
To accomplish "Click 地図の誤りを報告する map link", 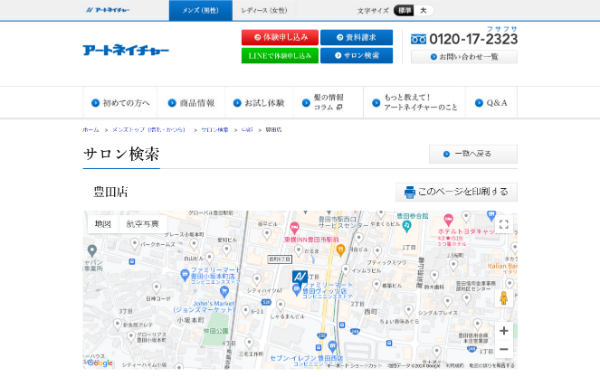I will (492, 366).
